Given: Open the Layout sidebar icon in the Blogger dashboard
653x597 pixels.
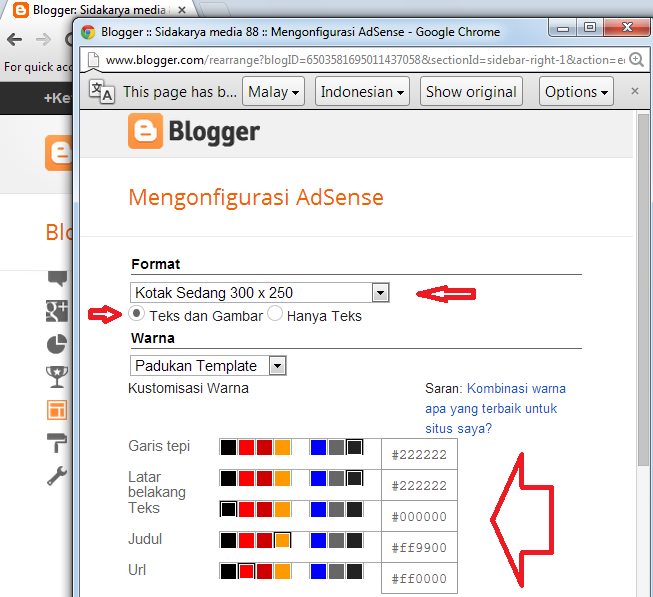Looking at the screenshot, I should [x=57, y=410].
